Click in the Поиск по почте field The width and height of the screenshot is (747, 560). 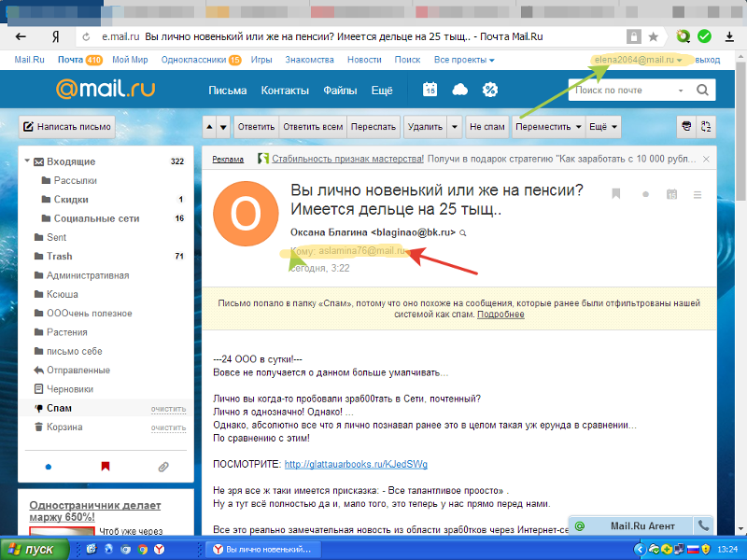(622, 91)
